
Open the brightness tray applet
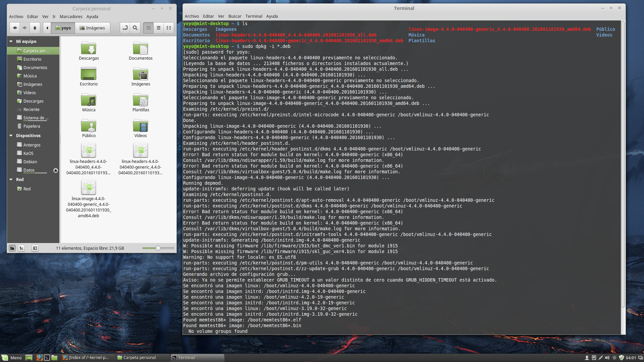coord(614,358)
